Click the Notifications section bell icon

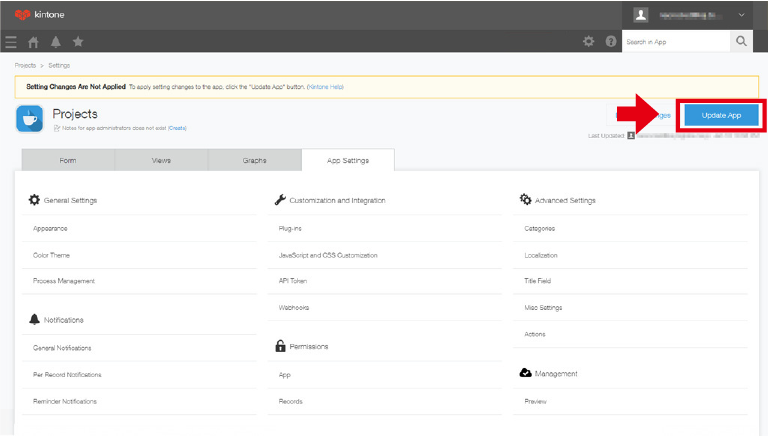tap(34, 319)
